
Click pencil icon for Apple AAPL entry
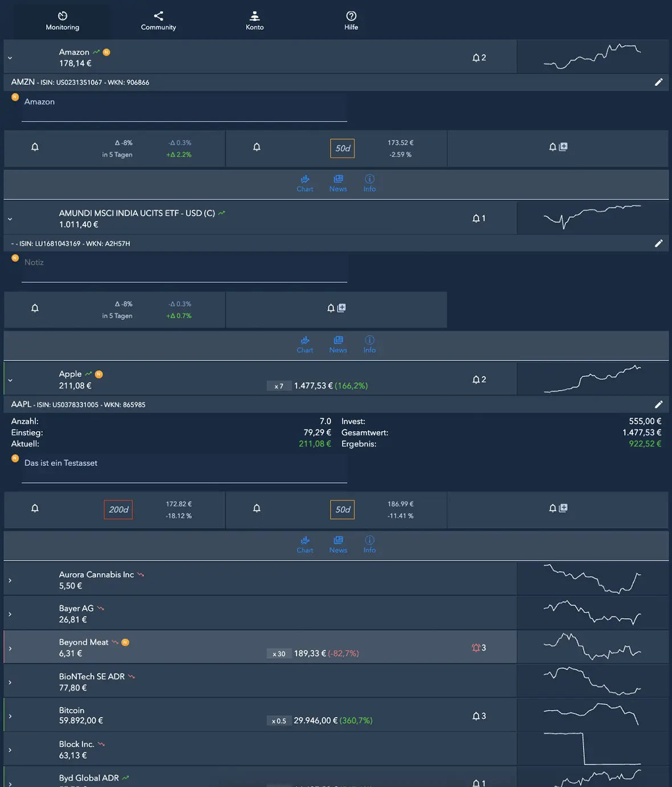(658, 404)
